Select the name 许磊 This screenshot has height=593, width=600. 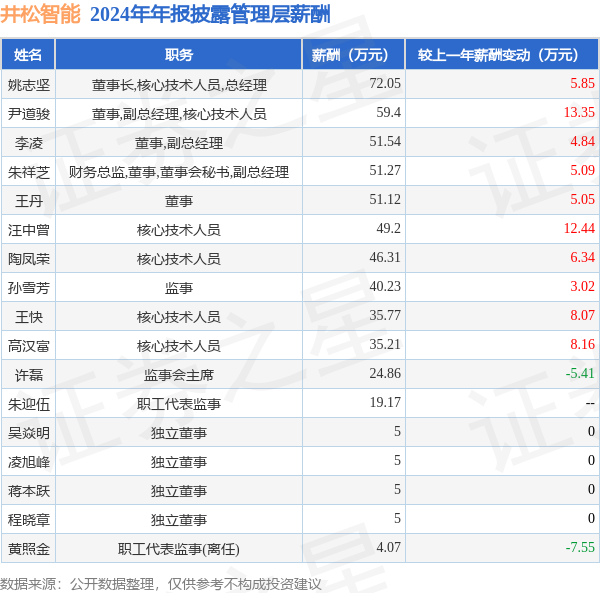(x=29, y=375)
